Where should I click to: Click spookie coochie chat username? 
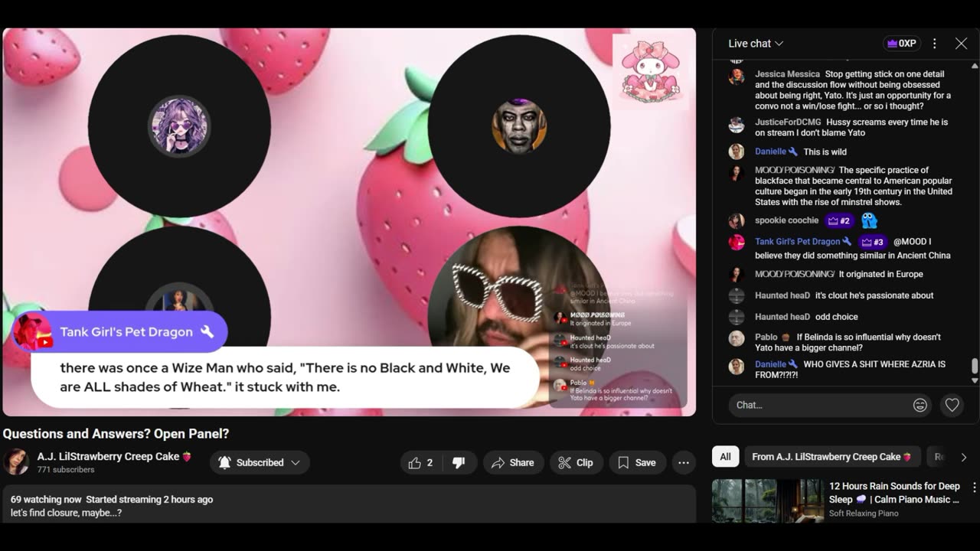pos(787,220)
